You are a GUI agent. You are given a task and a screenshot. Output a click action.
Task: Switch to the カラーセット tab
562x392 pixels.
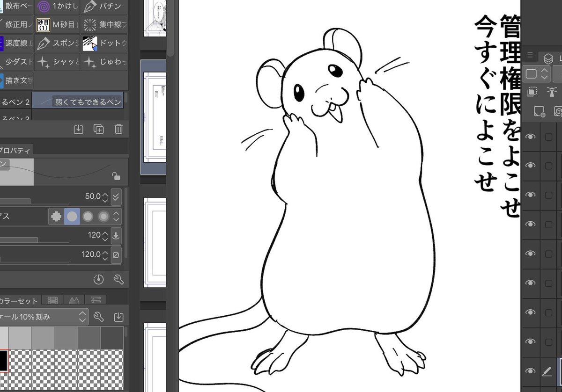[x=19, y=302]
